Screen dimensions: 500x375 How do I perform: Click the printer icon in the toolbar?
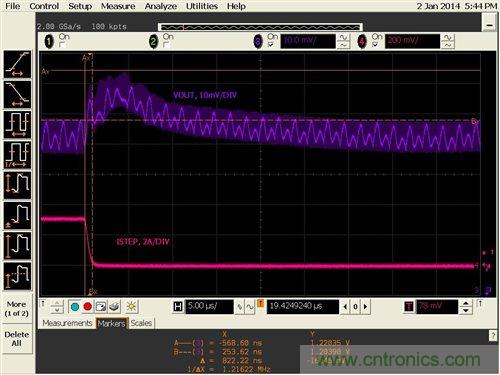[x=114, y=306]
